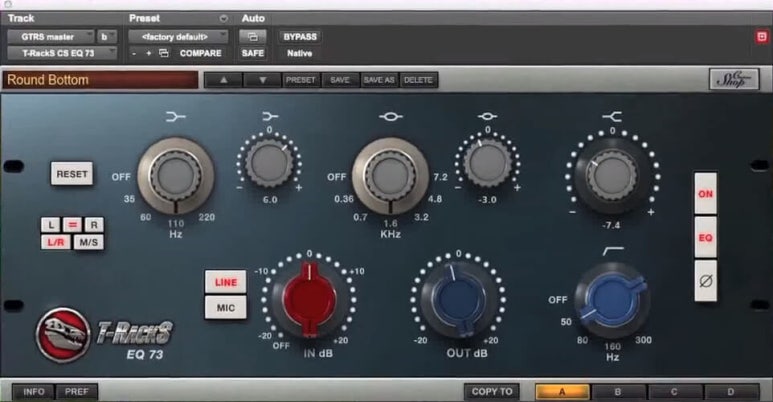Click the COMPARE button
Viewport: 773px width, 402px height.
tap(200, 53)
